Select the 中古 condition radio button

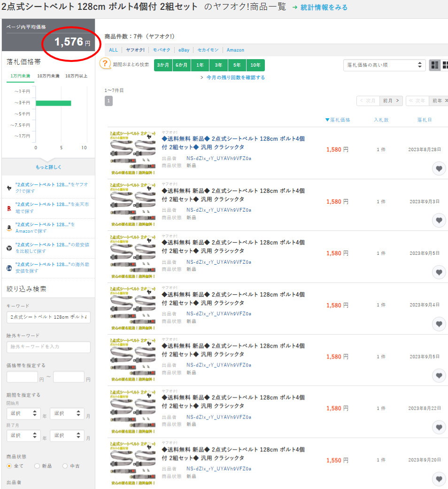65,466
